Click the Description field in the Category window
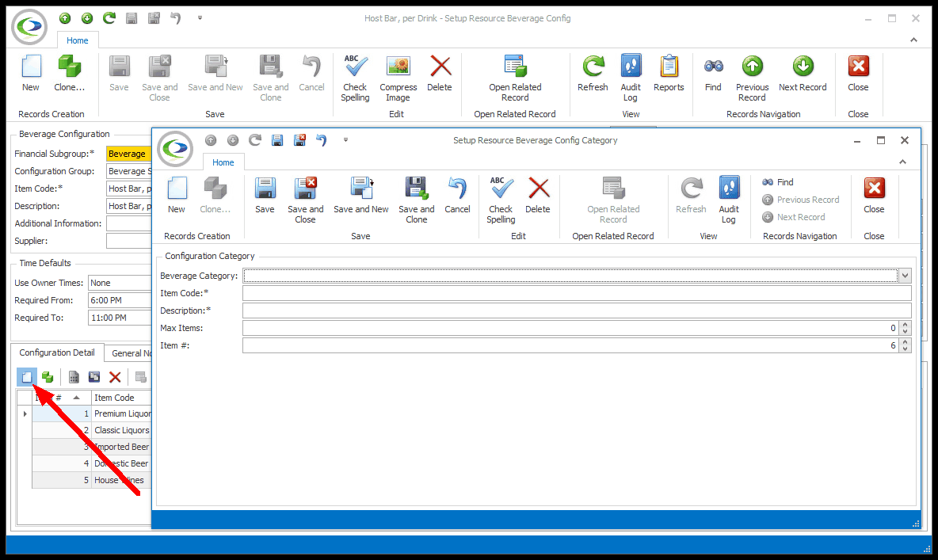The height and width of the screenshot is (560, 938). (x=577, y=310)
